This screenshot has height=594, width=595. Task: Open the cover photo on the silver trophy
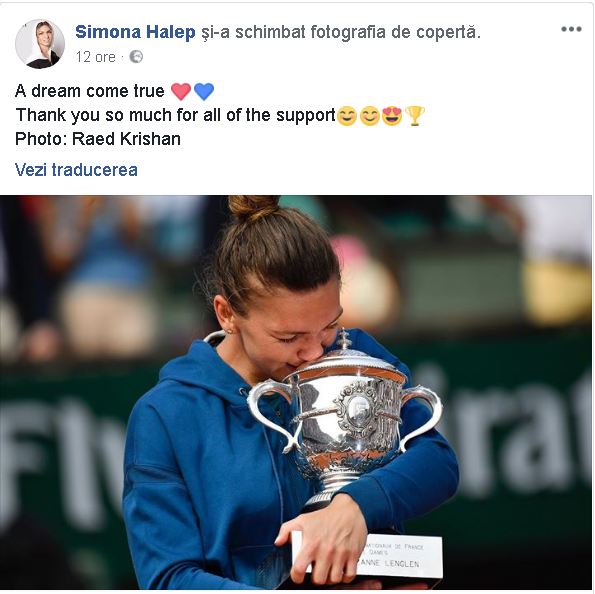pos(343,418)
